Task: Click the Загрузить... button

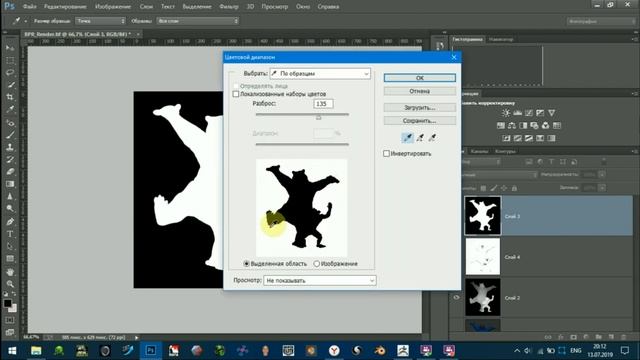Action: point(420,108)
